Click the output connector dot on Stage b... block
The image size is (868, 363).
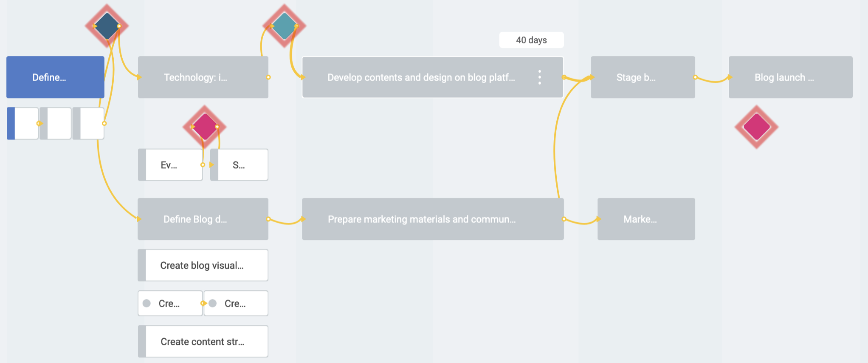695,77
